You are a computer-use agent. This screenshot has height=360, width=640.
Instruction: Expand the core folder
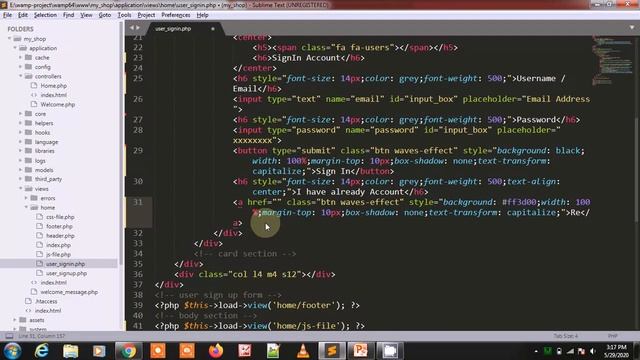(20, 114)
